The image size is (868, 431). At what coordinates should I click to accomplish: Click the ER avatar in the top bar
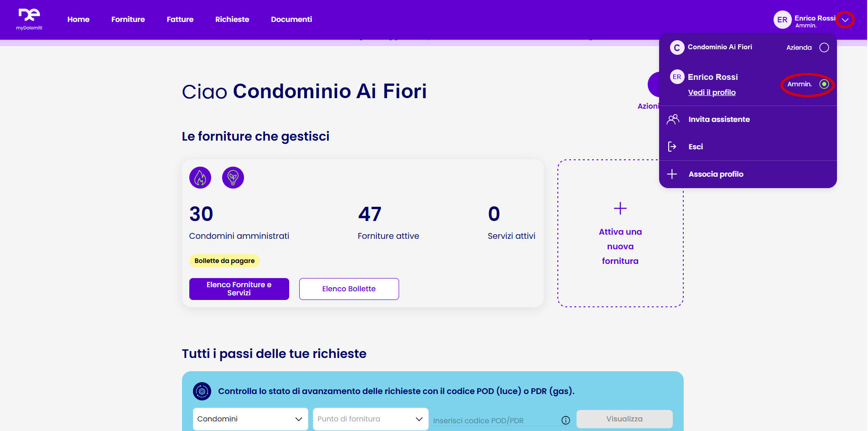coord(782,20)
